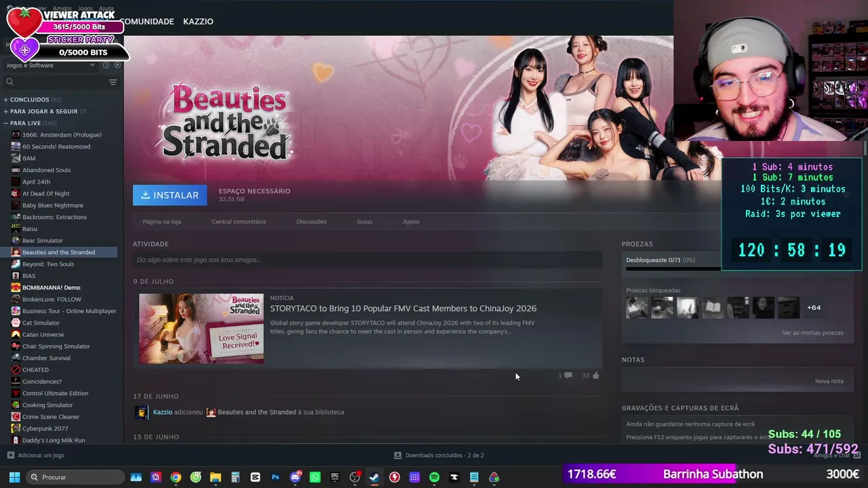
Task: Select Abandoned Souls in library
Action: [46, 170]
